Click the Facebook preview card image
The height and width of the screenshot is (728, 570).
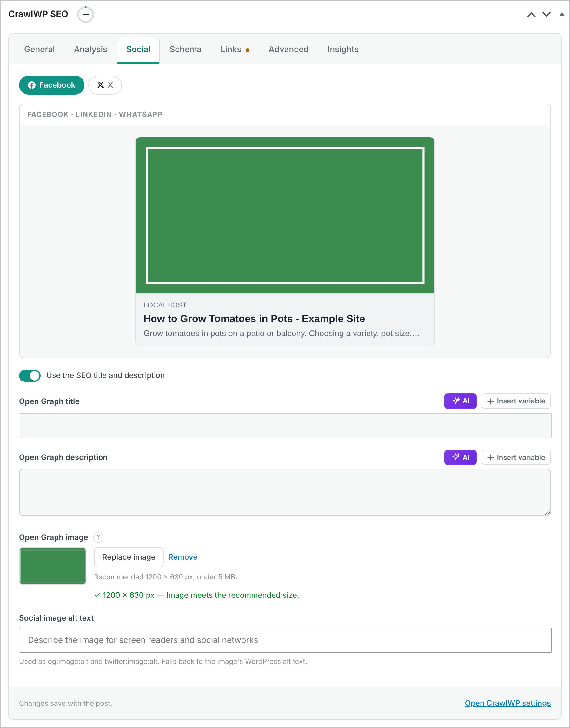point(285,215)
